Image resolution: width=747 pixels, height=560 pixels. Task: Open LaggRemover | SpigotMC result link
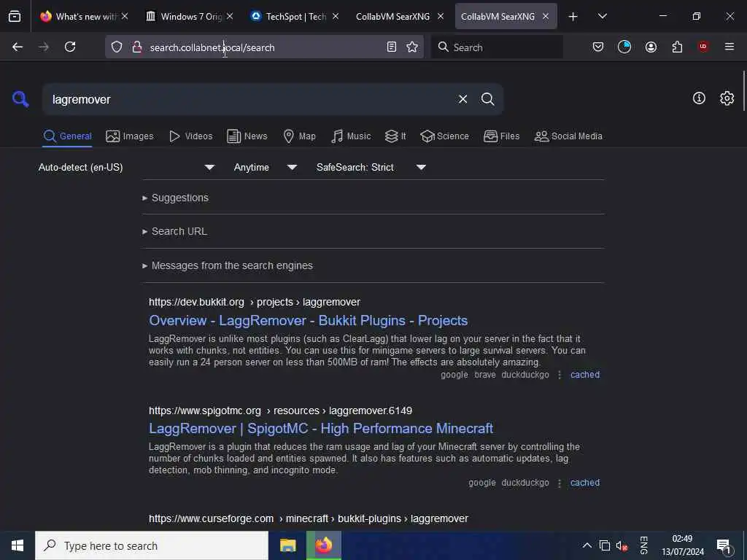point(321,429)
